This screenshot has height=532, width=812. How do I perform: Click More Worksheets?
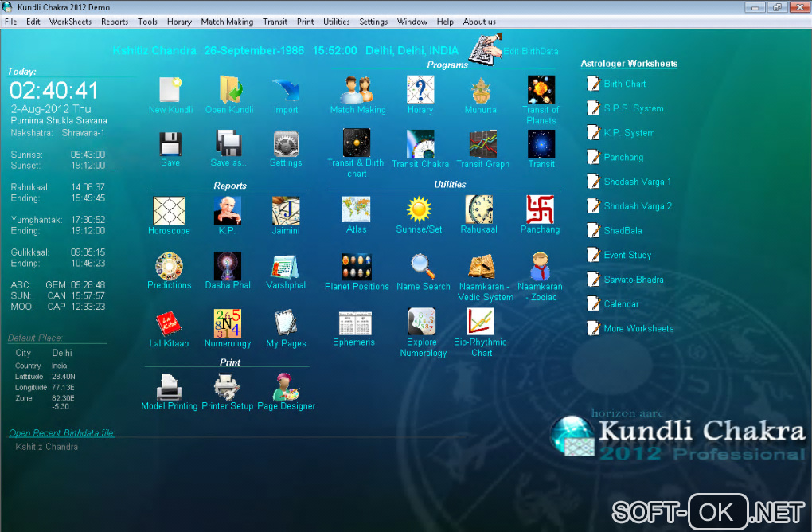coord(638,328)
